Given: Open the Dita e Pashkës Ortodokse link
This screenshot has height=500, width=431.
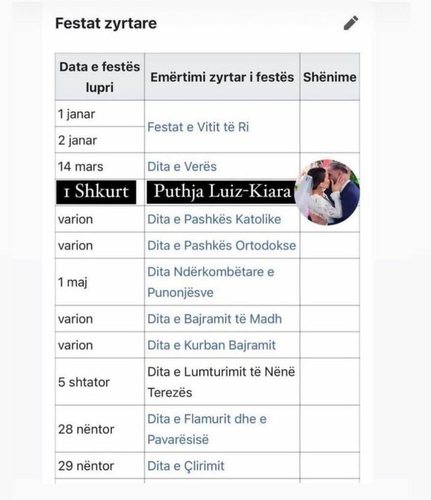Looking at the screenshot, I should [x=222, y=245].
